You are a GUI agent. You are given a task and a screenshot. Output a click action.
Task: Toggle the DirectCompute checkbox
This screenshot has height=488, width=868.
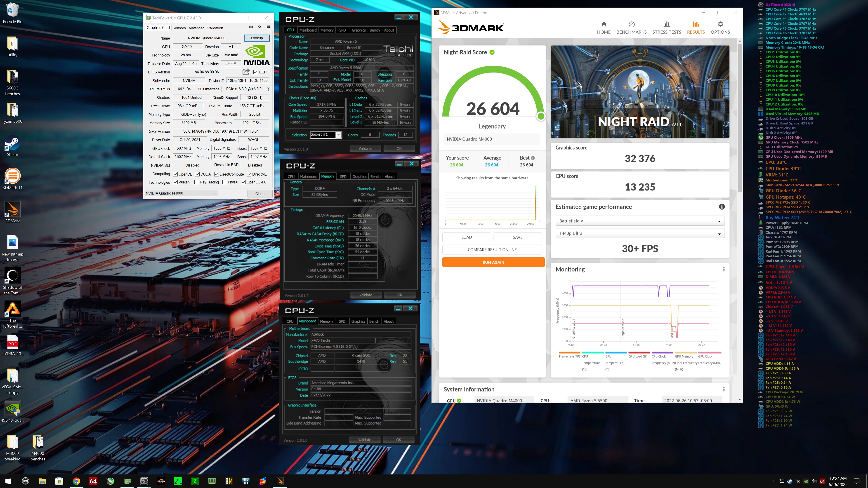tap(217, 174)
